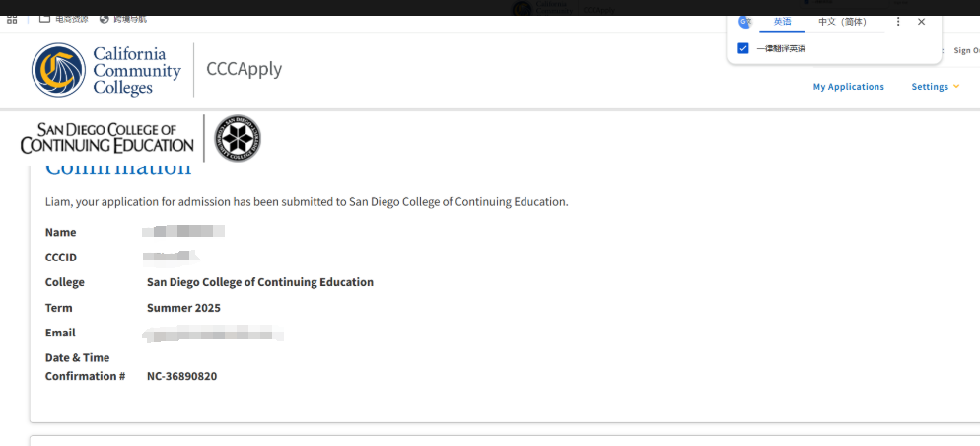
Task: Expand the Settings dropdown menu
Action: pyautogui.click(x=935, y=87)
